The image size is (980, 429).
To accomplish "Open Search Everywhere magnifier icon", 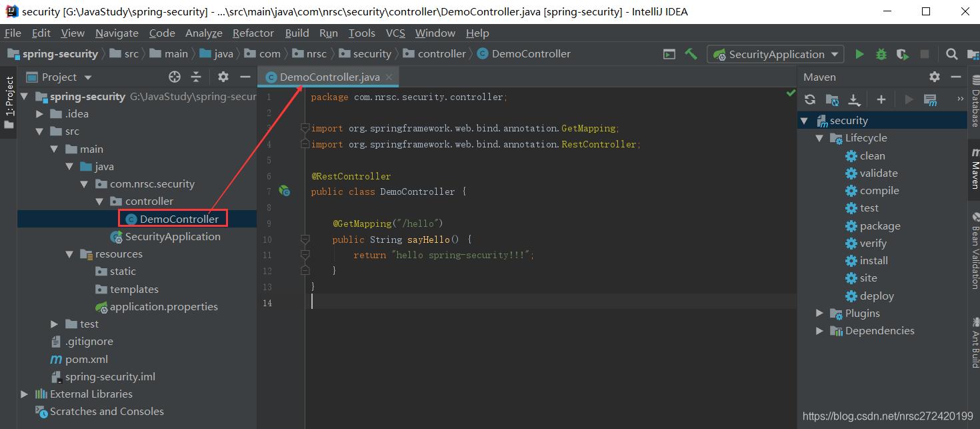I will coord(952,54).
